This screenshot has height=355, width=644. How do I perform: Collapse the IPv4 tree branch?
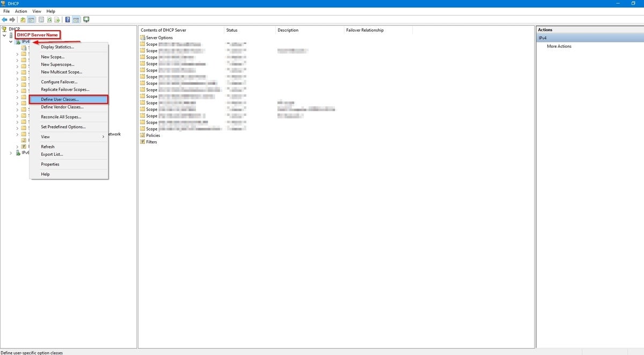pos(11,41)
